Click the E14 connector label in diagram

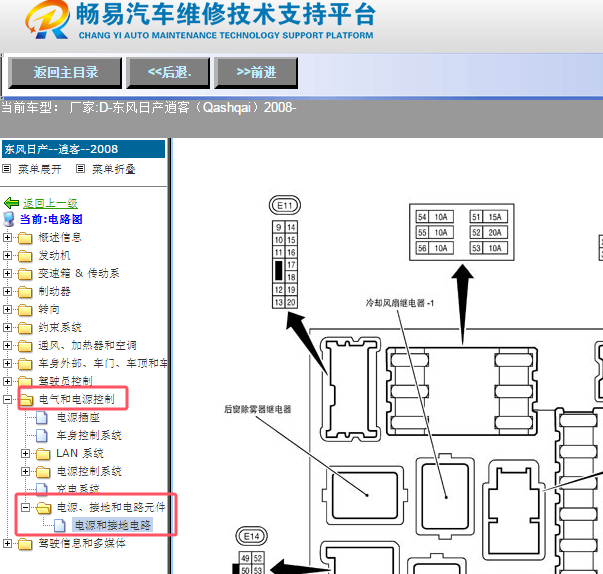pos(252,536)
